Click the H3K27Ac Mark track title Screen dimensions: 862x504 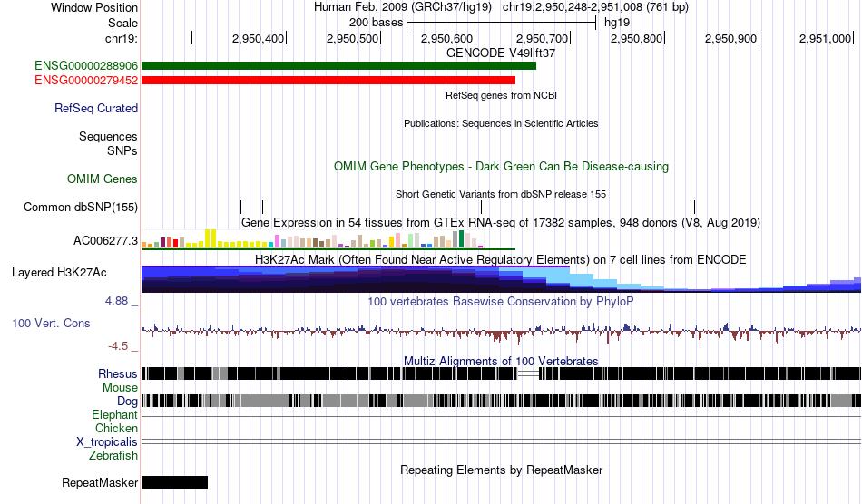coord(501,259)
